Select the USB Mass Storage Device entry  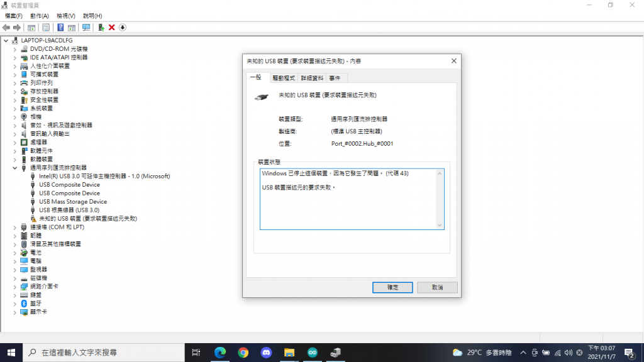[x=73, y=202]
